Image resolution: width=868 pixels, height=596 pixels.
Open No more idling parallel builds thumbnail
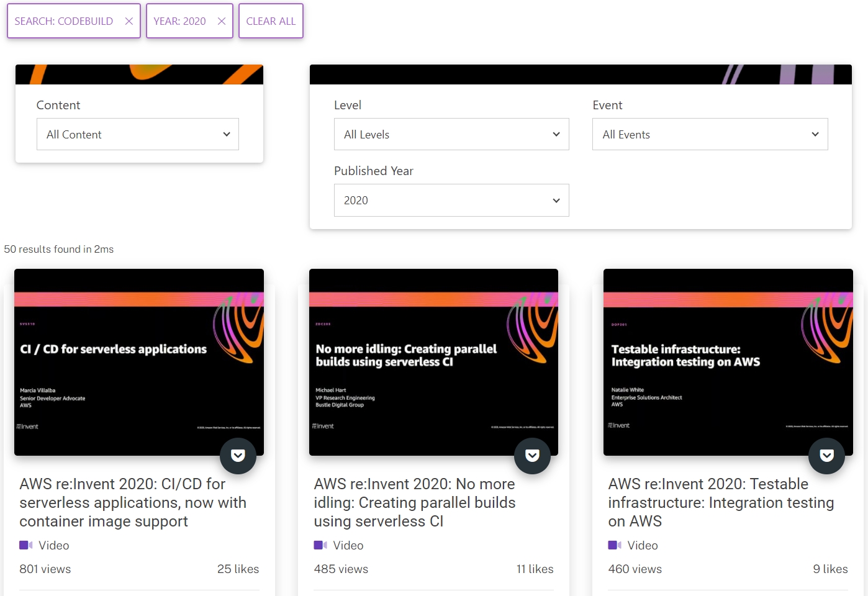[x=433, y=362]
